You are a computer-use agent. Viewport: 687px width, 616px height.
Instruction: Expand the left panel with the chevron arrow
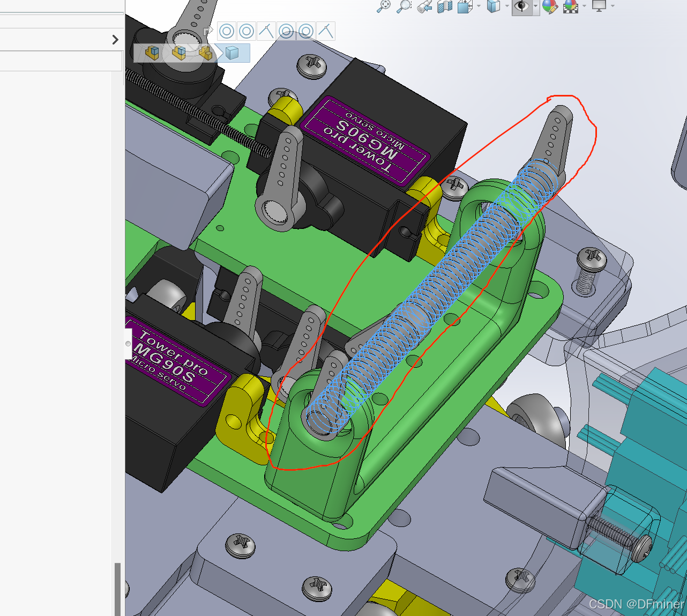(115, 40)
